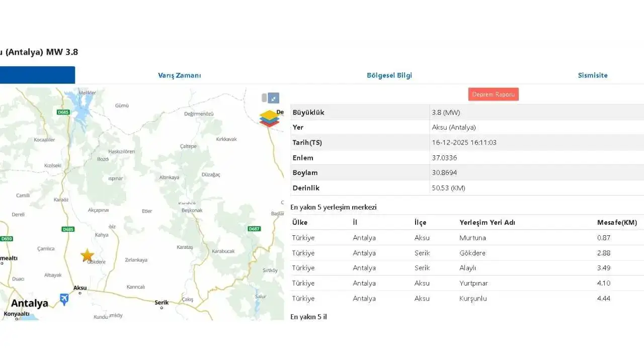Click the Serik city label on map
This screenshot has height=362, width=644.
(x=162, y=303)
